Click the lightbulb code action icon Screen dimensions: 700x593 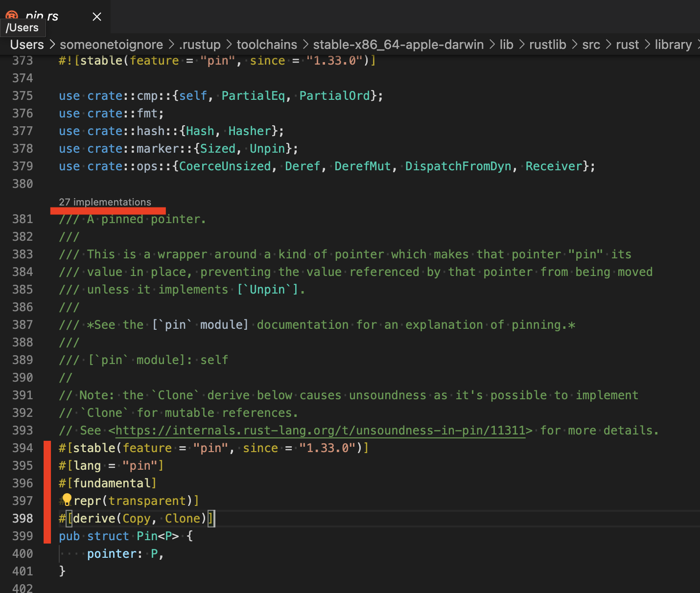point(67,500)
